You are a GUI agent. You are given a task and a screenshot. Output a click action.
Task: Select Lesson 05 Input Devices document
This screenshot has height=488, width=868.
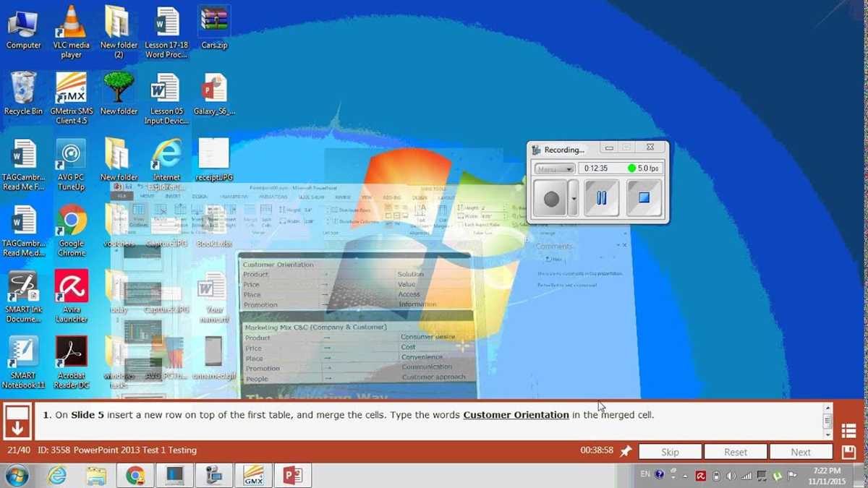point(166,98)
